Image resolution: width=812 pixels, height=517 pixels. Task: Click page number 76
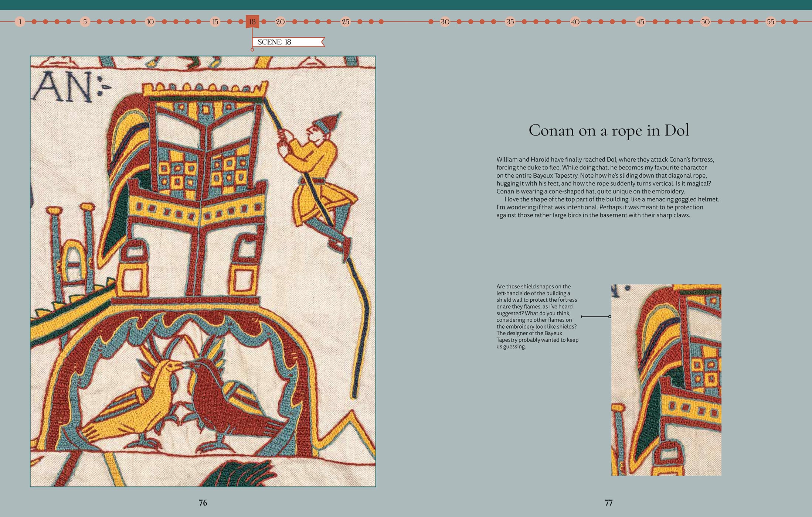pyautogui.click(x=203, y=503)
